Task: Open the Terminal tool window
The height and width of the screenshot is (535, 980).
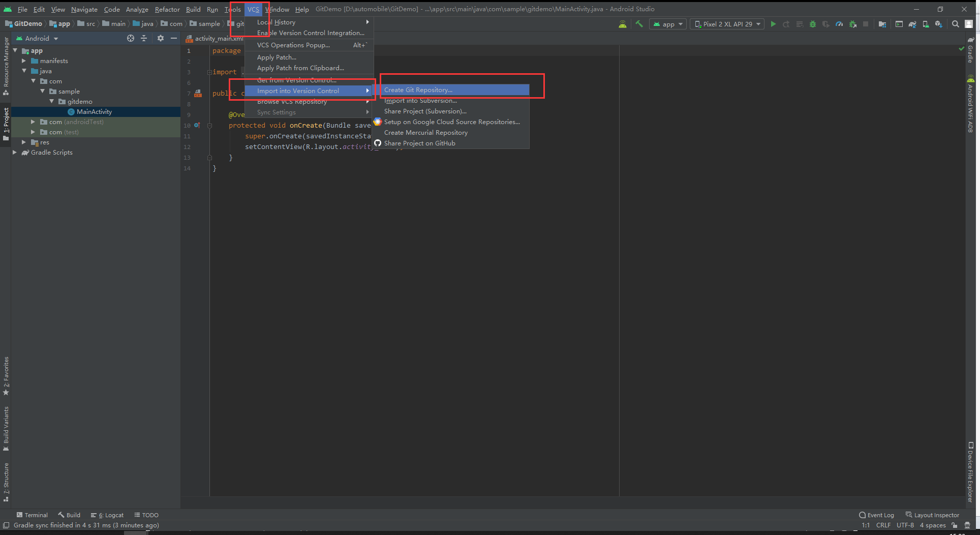Action: 32,515
